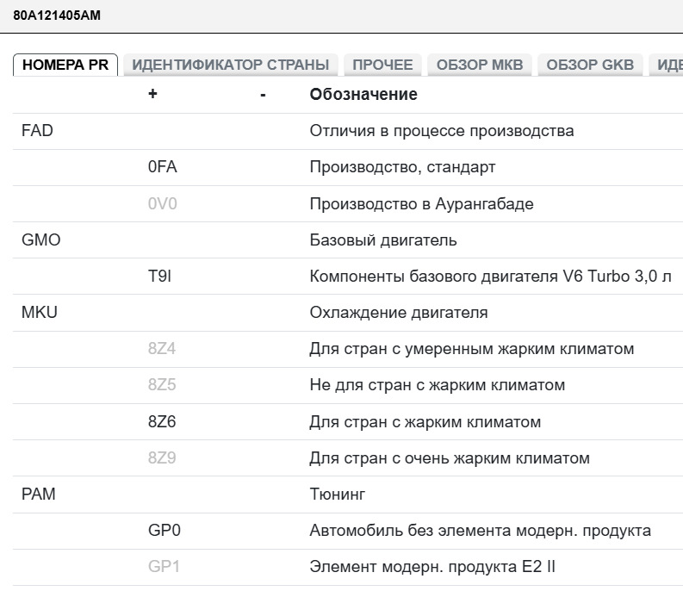Image resolution: width=683 pixels, height=616 pixels.
Task: Select the GMO Базовый двигатель group
Action: click(40, 240)
